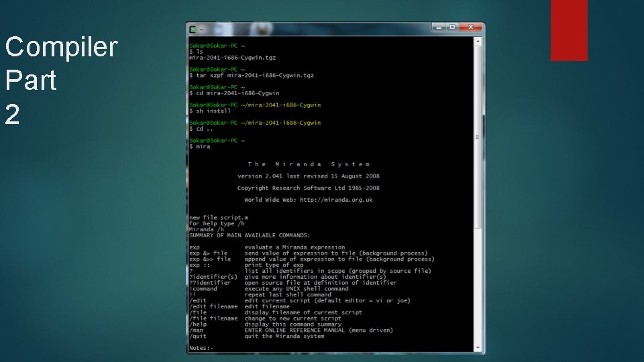Viewport: 644px width, 362px height.
Task: Click 'evaluate a Miranda expression' description
Action: [295, 247]
